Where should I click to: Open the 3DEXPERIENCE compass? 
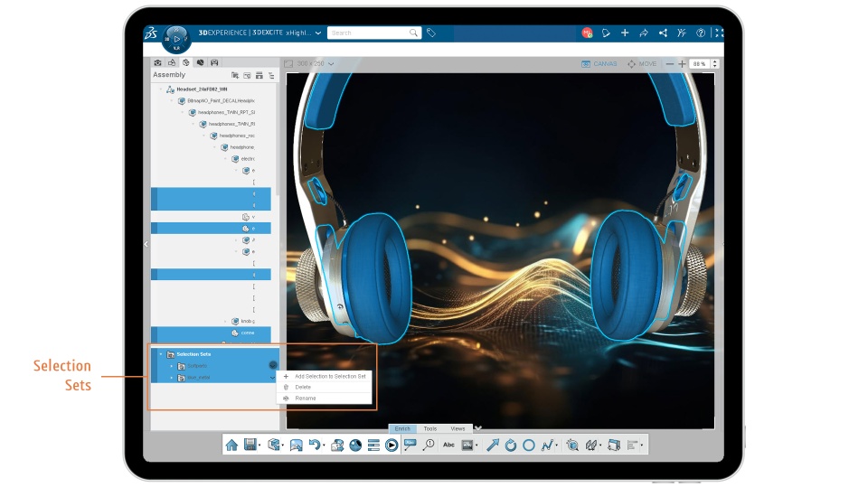coord(176,39)
